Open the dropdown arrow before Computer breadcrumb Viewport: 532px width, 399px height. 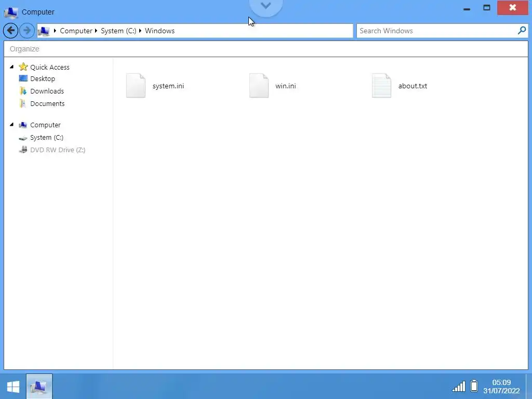click(x=55, y=31)
